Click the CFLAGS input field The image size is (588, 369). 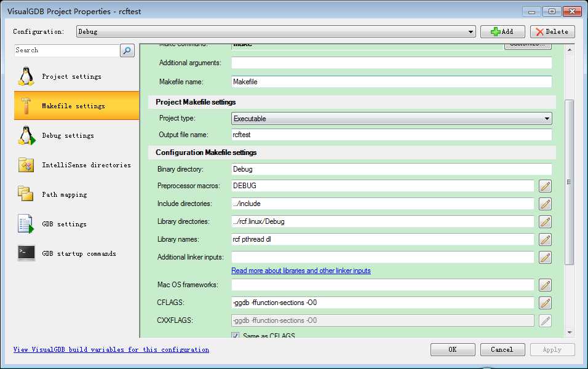pos(383,303)
